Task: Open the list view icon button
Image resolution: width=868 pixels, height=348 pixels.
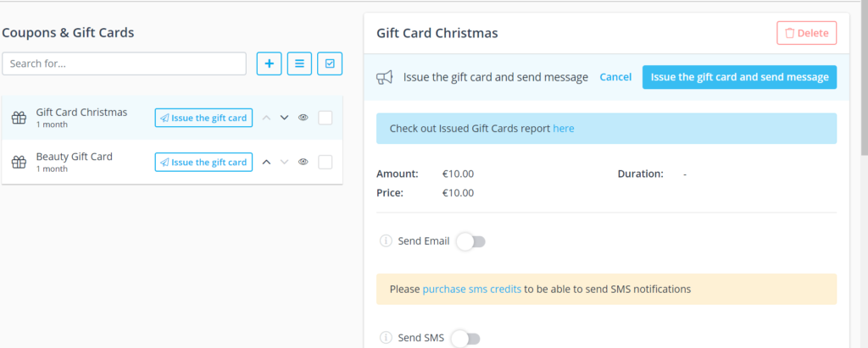Action: click(299, 64)
